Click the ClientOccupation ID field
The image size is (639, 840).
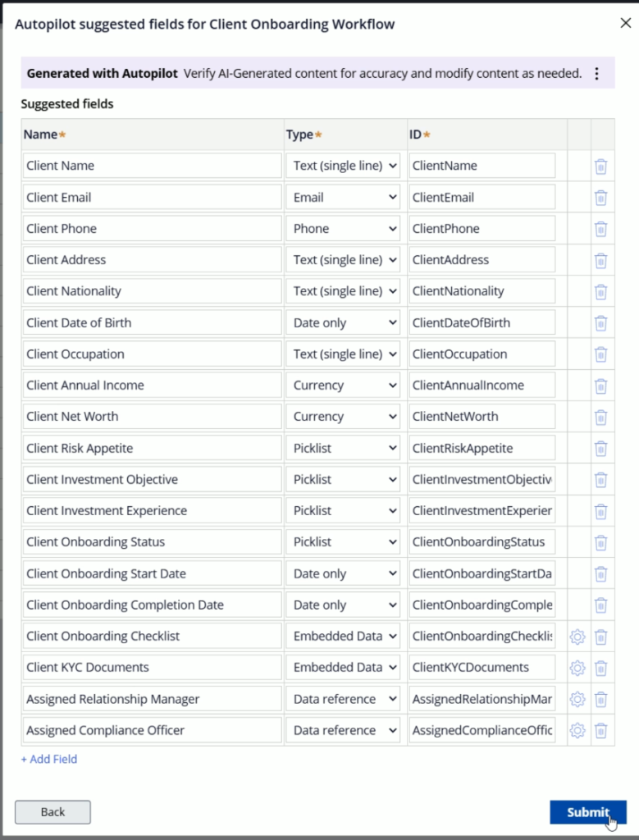point(482,354)
